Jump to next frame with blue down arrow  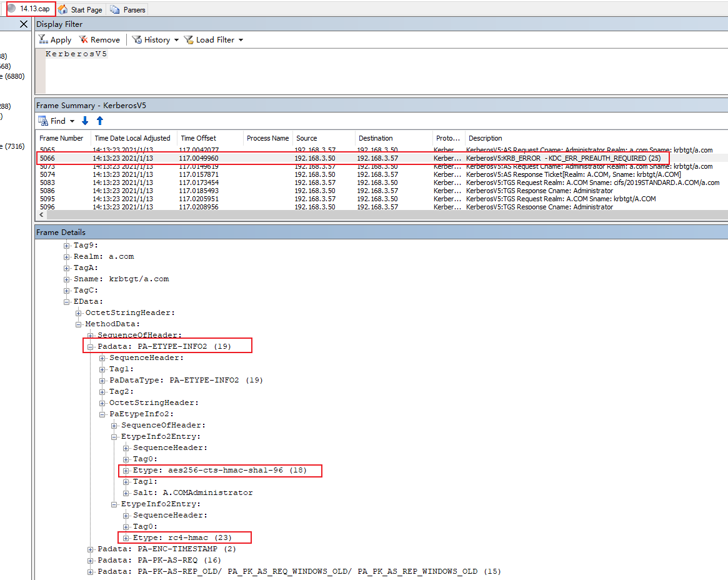[85, 121]
